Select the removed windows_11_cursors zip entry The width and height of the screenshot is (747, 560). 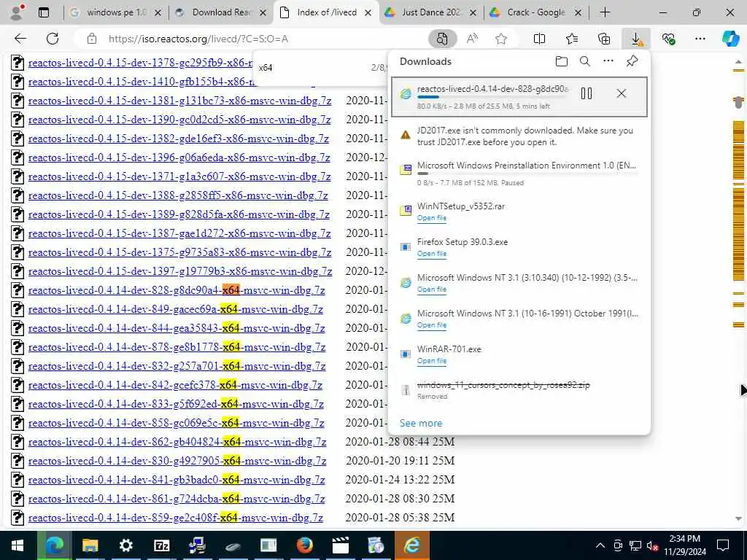coord(519,389)
